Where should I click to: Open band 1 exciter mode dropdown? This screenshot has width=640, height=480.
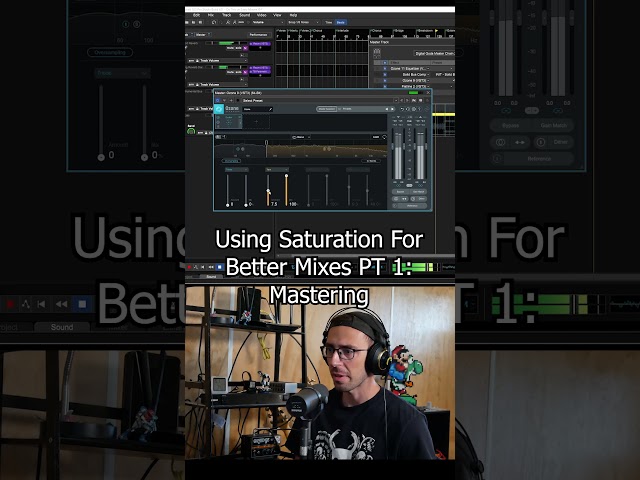tap(237, 169)
